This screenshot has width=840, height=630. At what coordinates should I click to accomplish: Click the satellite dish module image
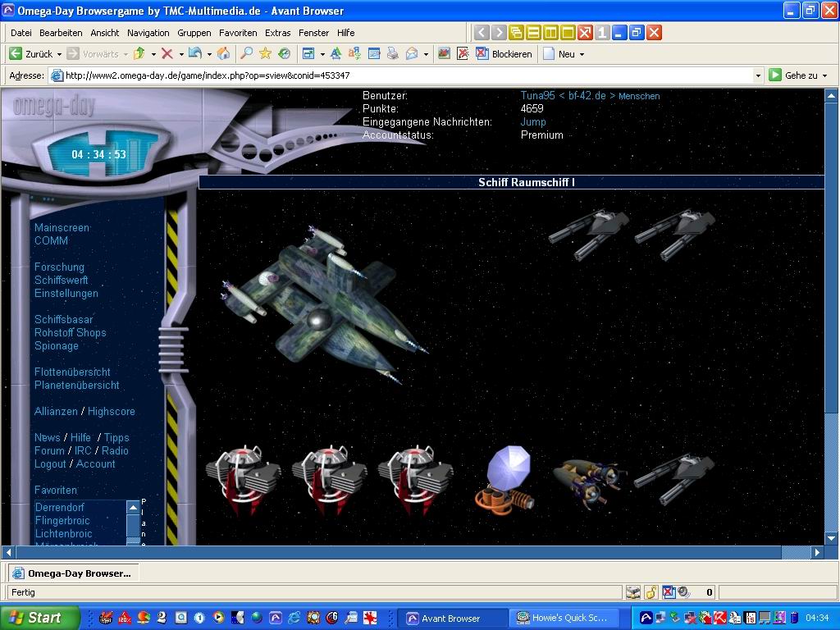[504, 480]
